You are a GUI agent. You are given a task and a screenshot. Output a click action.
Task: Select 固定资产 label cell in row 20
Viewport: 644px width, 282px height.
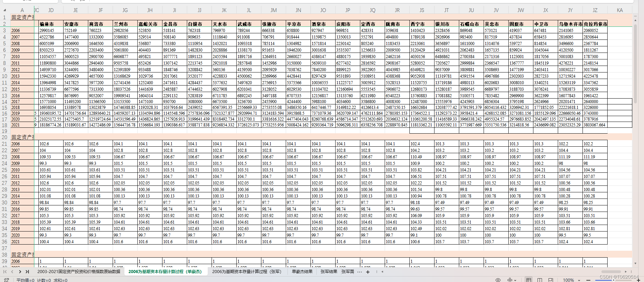point(22,137)
